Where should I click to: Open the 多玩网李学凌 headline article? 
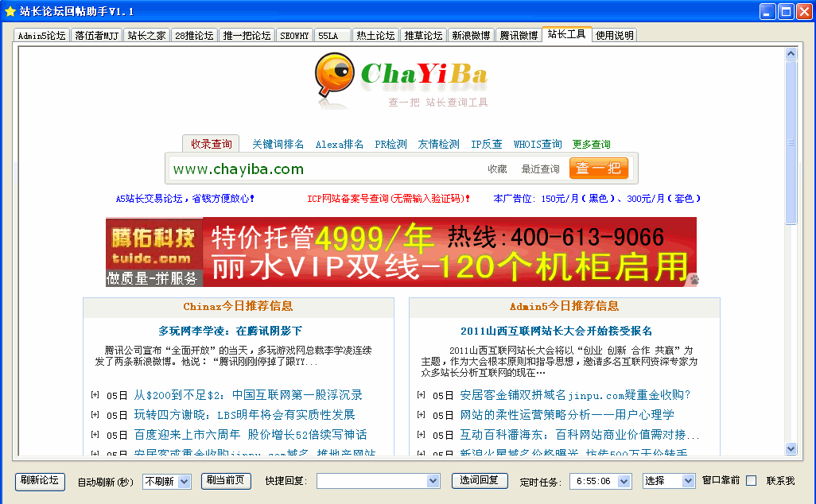(x=230, y=331)
